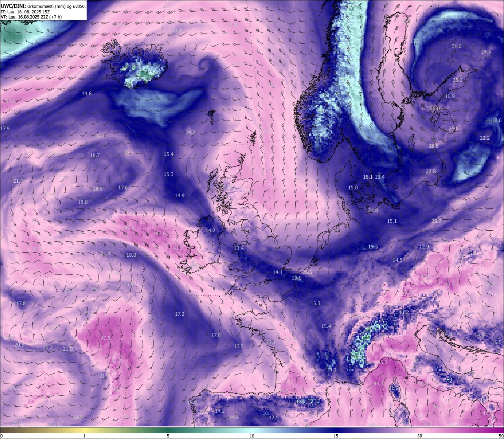Click the map value '15.0'

(353, 188)
